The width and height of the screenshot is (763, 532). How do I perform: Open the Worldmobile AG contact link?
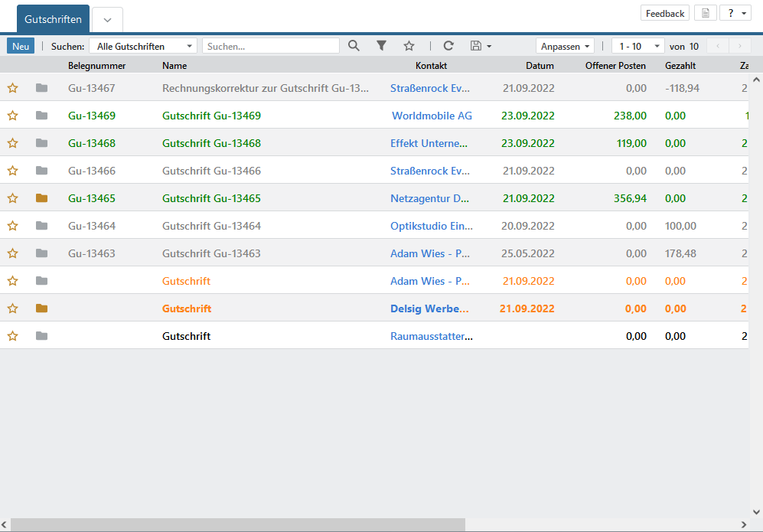click(x=432, y=116)
